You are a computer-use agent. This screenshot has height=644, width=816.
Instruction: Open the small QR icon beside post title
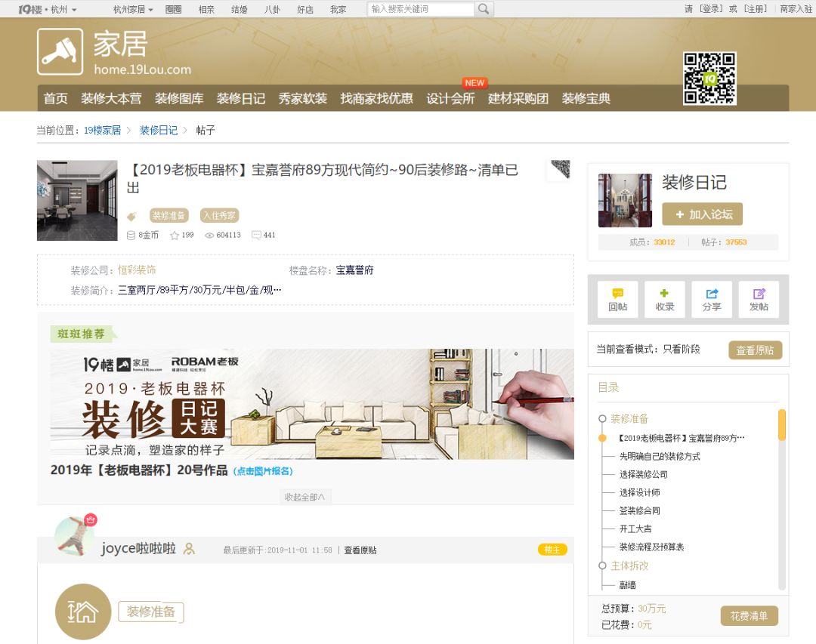(x=561, y=169)
